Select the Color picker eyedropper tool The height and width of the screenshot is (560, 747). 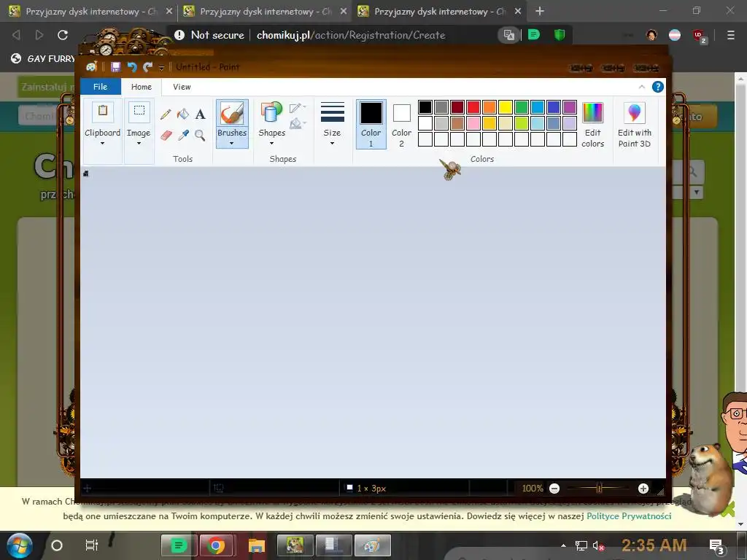183,135
